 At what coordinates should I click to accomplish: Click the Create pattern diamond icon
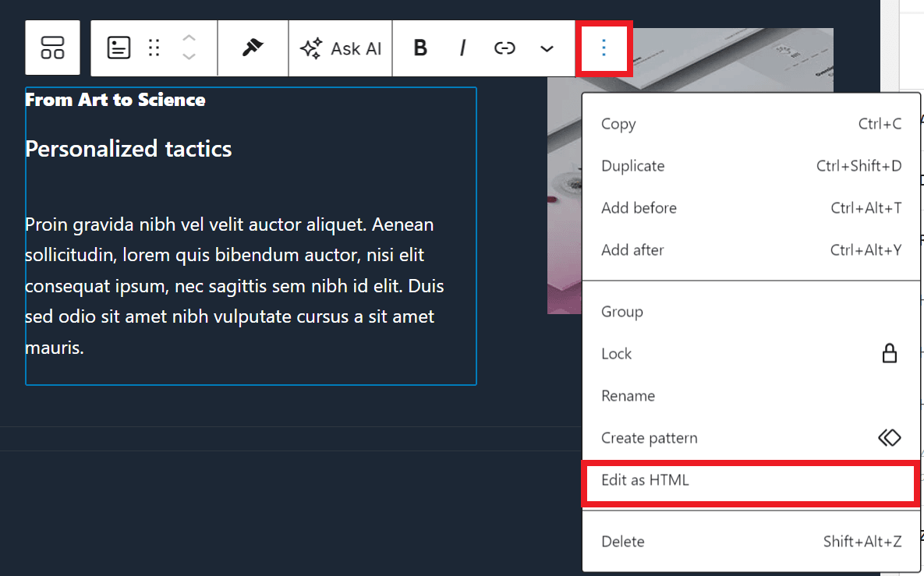coord(889,438)
